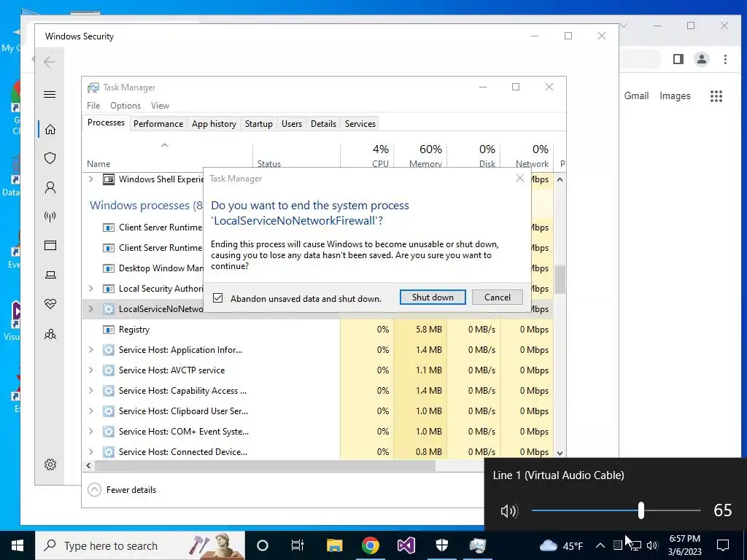This screenshot has height=560, width=747.
Task: Confirm with the Shut down button
Action: pyautogui.click(x=433, y=297)
